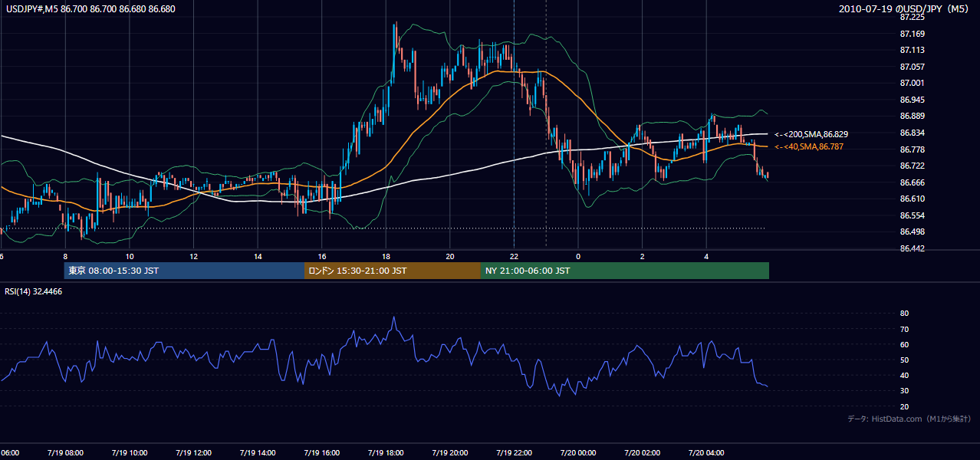Screen dimensions: 980x460
Task: Select the London session bar ロンドン 15:30-21:00 JST
Action: click(393, 271)
